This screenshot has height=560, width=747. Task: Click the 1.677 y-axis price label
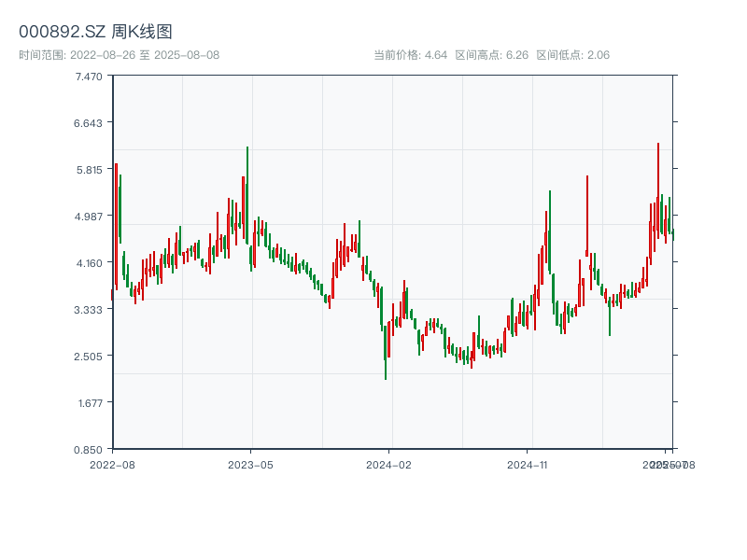click(x=90, y=402)
